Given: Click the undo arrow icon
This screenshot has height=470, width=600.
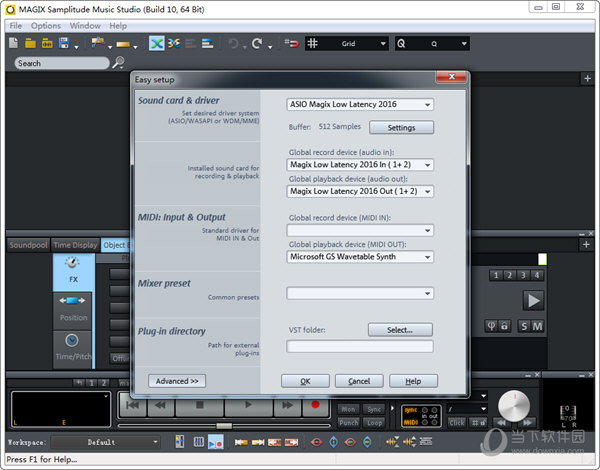Looking at the screenshot, I should click(233, 43).
